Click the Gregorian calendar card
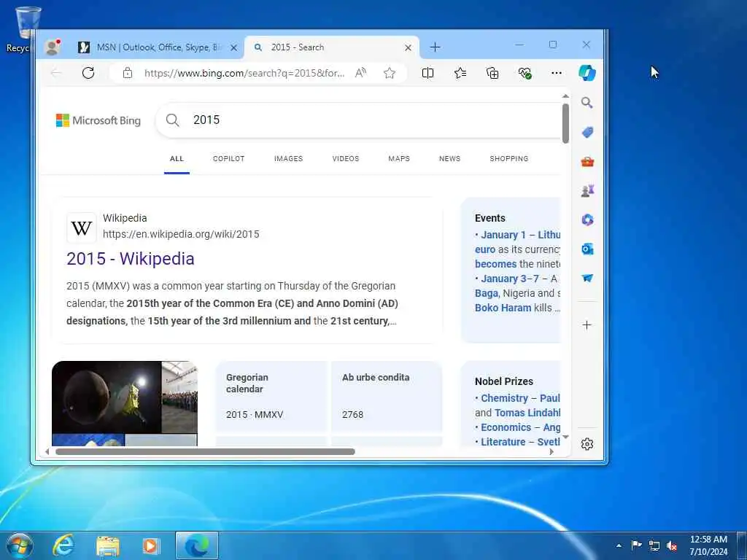This screenshot has height=560, width=747. tap(271, 396)
